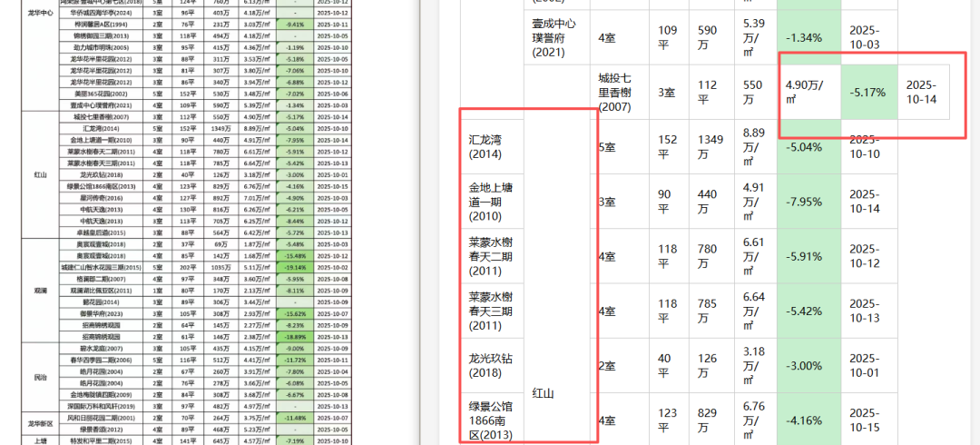Click the 126万 cell in the enlarged table
Image resolution: width=980 pixels, height=445 pixels.
(x=712, y=365)
